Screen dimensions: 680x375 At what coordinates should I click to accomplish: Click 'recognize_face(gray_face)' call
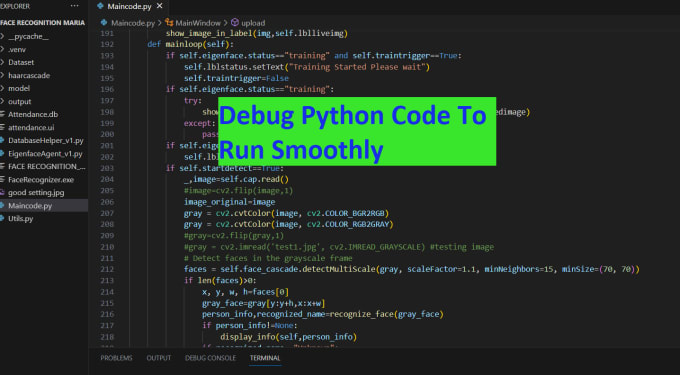386,314
